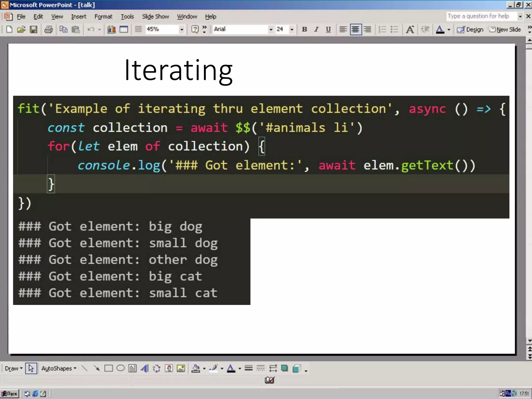Screen dimensions: 532x399
Task: Copy the selection to the clipboard
Action: click(63, 29)
